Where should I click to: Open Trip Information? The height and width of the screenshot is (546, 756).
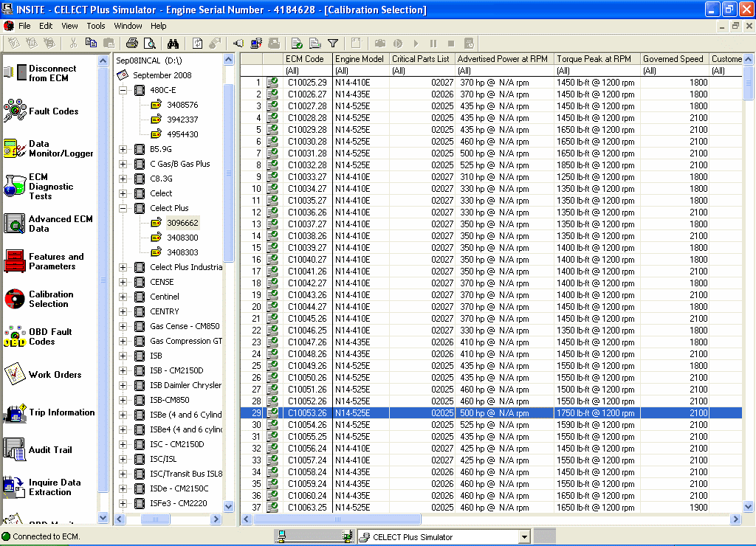[x=49, y=412]
